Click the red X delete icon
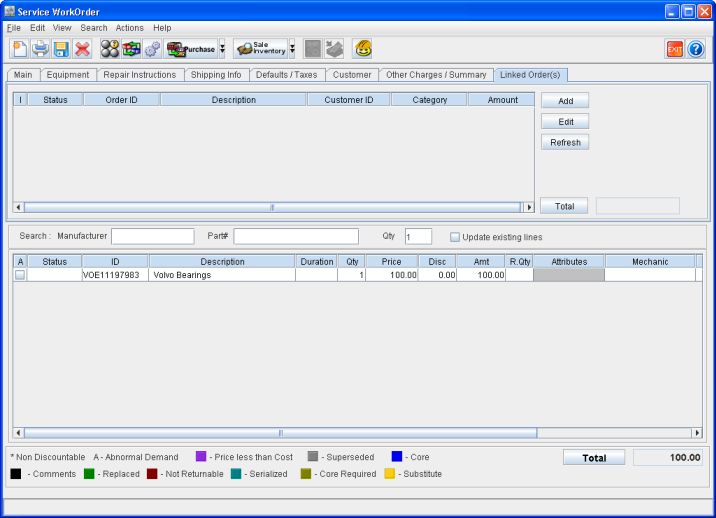 tap(82, 49)
